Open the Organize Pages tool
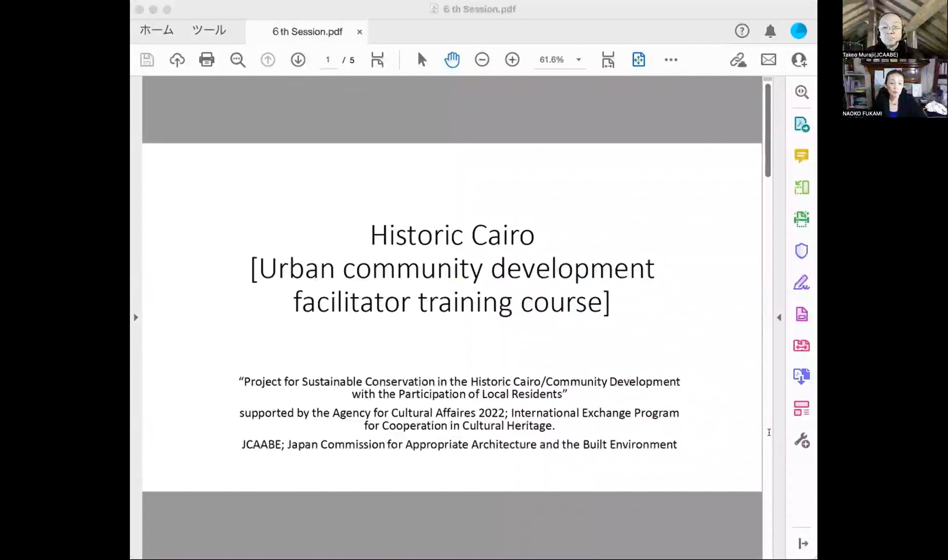Viewport: 948px width, 560px height. [802, 187]
